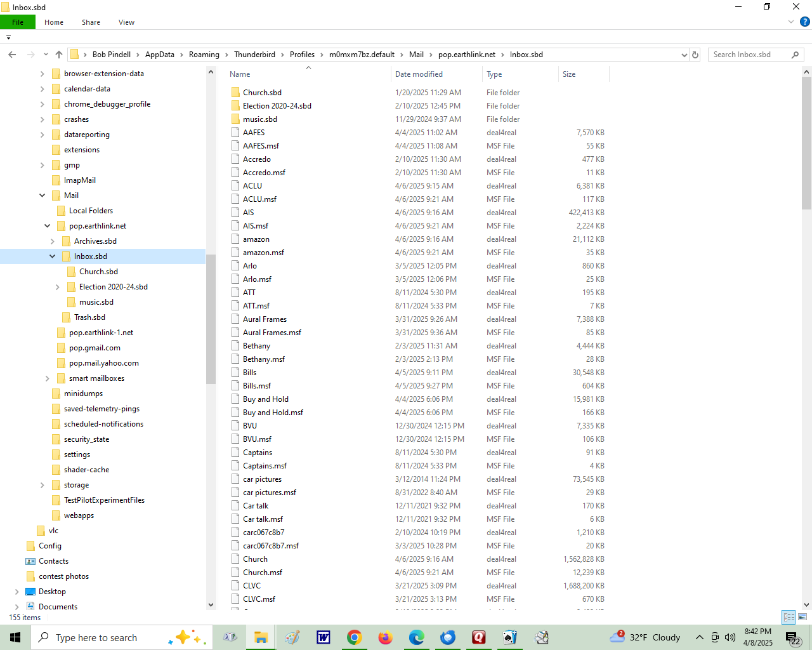Open the View ribbon tab
This screenshot has width=812, height=650.
pyautogui.click(x=126, y=22)
